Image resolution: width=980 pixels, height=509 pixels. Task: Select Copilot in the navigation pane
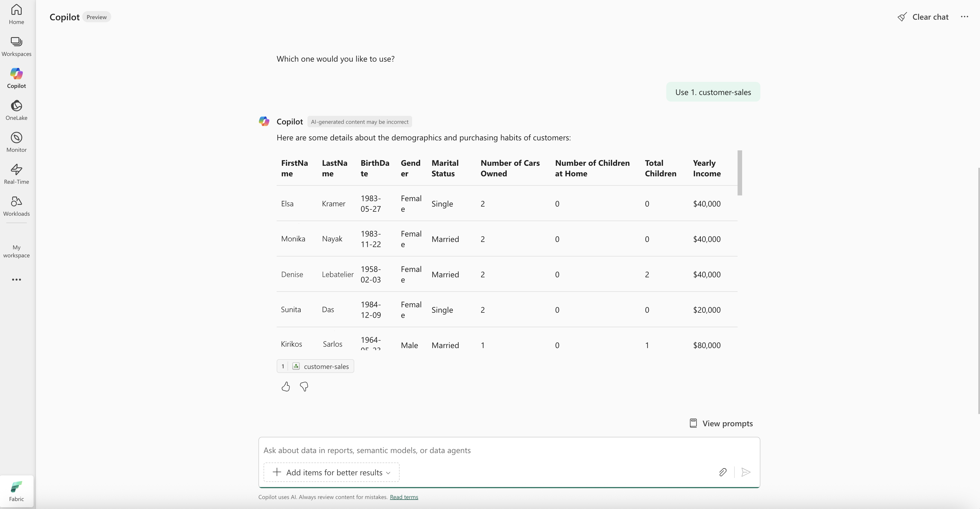(16, 78)
